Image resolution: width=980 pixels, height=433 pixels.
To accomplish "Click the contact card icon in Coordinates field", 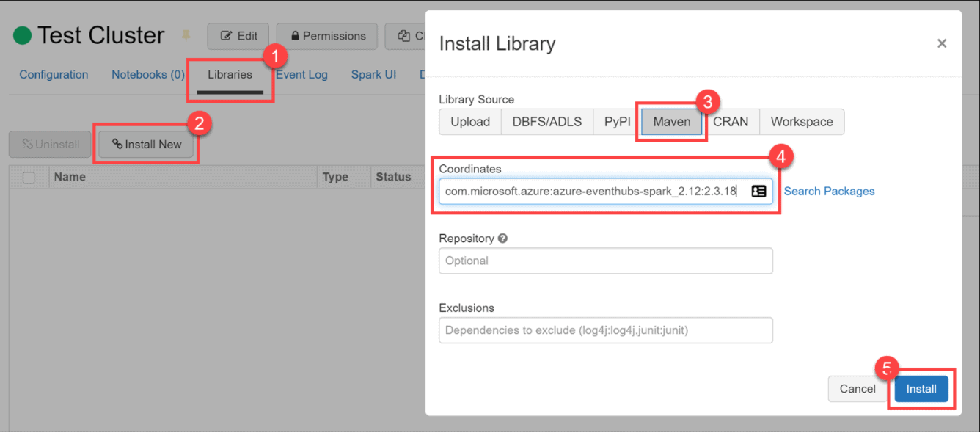I will tap(758, 192).
